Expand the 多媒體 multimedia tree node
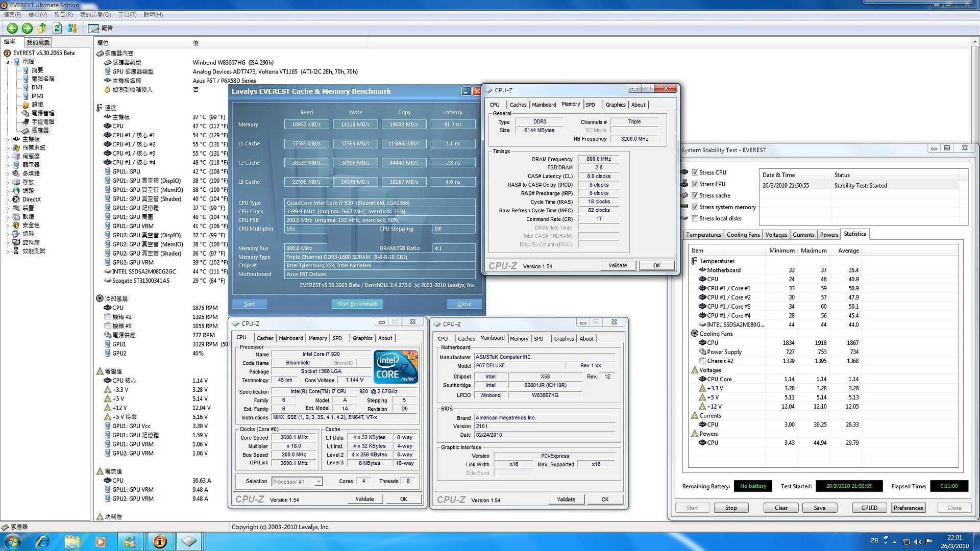Screen dimensions: 980x551 coord(8,174)
